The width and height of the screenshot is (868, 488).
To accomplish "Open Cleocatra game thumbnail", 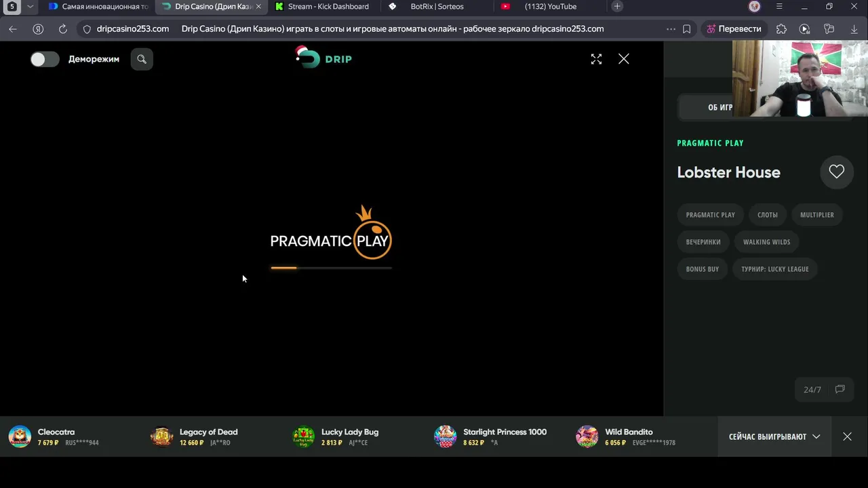I will [x=20, y=436].
